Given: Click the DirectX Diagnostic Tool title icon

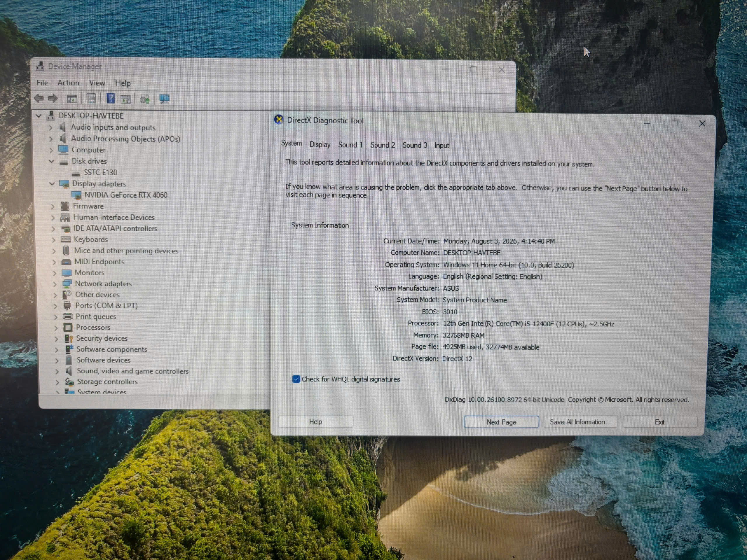Looking at the screenshot, I should click(x=279, y=120).
